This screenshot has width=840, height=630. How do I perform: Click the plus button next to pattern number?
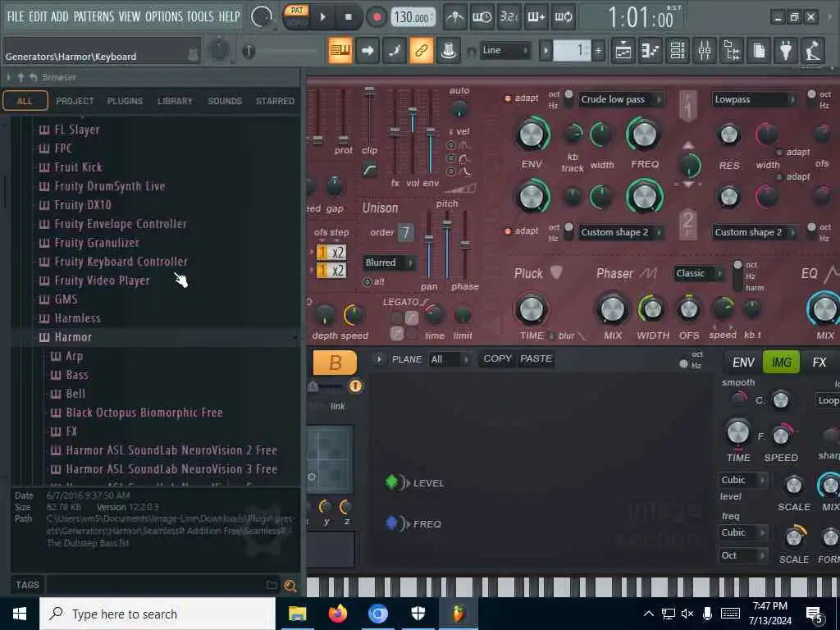click(x=598, y=51)
